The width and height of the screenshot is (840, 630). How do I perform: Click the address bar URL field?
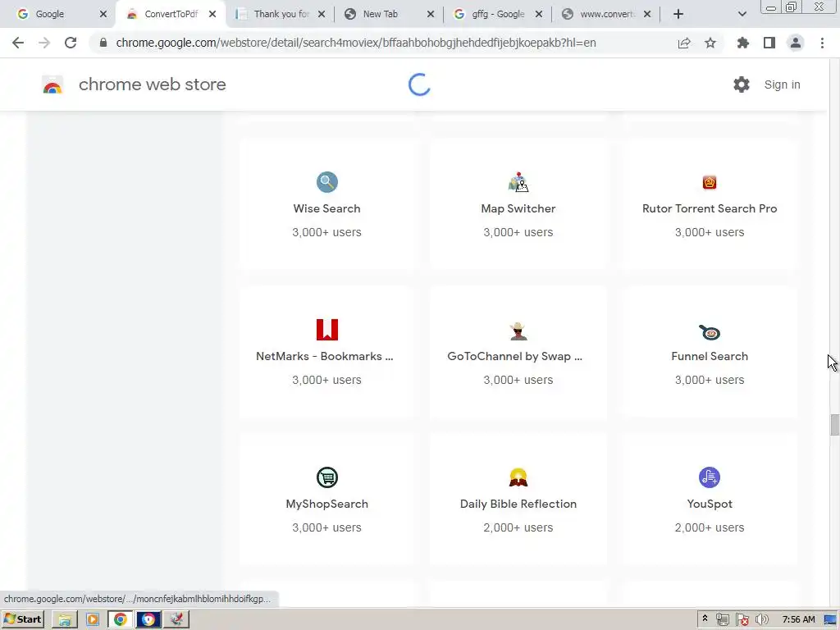click(x=356, y=43)
